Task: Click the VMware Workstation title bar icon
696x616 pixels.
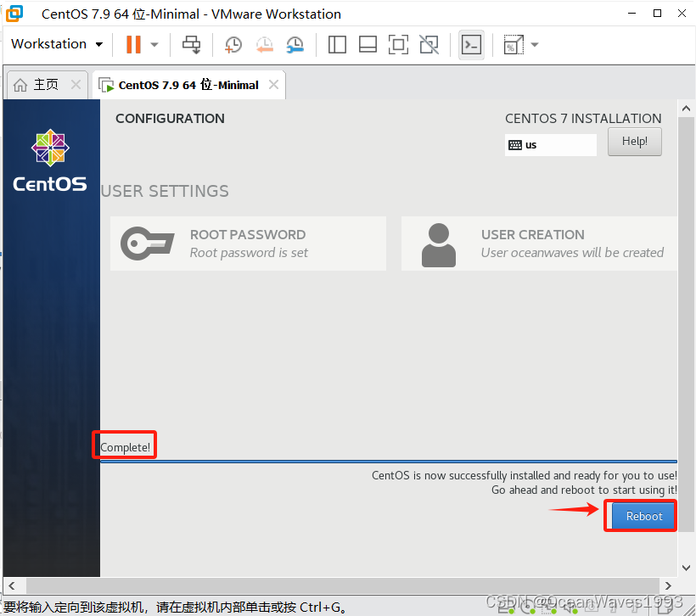Action: 14,14
